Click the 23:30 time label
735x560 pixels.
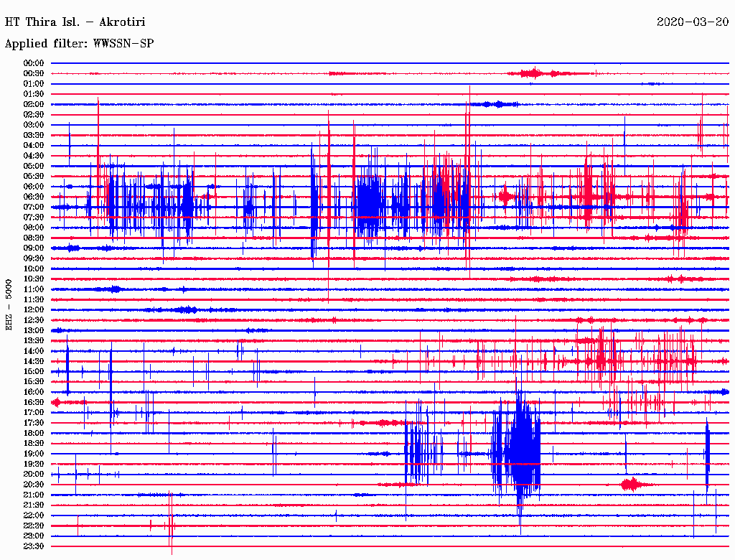coord(34,546)
